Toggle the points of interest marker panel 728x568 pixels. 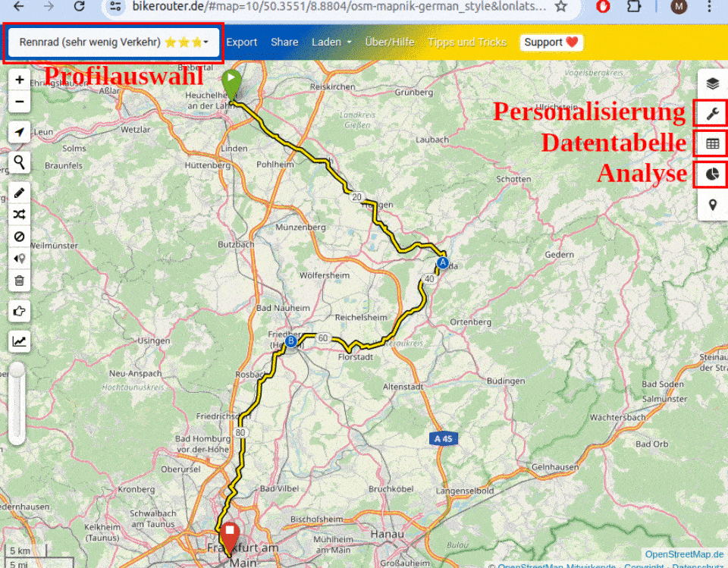[712, 205]
